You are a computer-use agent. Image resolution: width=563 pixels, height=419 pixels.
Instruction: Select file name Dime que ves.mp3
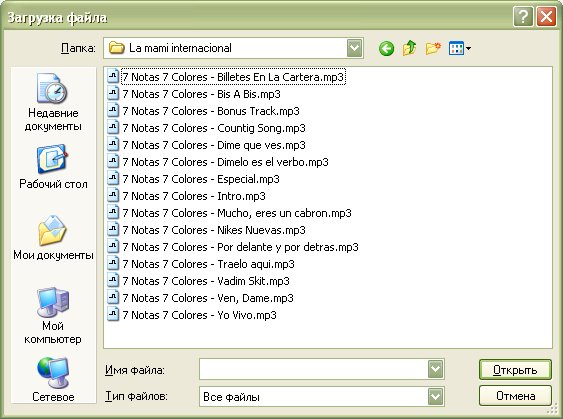214,145
